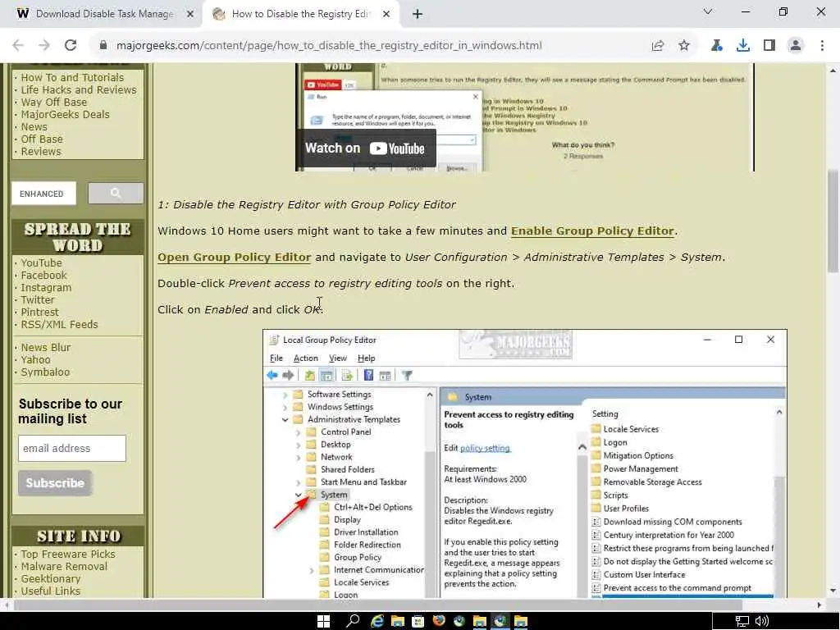Open the volume speaker icon in tray

[x=762, y=622]
